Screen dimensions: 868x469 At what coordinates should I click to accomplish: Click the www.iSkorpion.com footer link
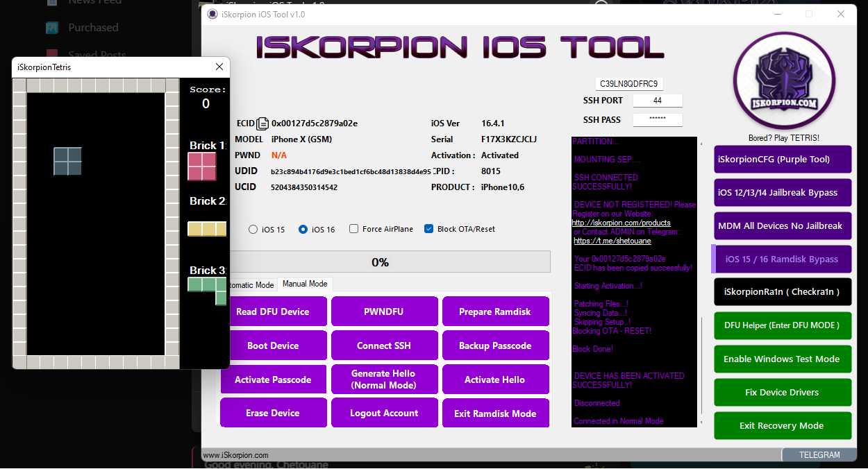pos(235,455)
